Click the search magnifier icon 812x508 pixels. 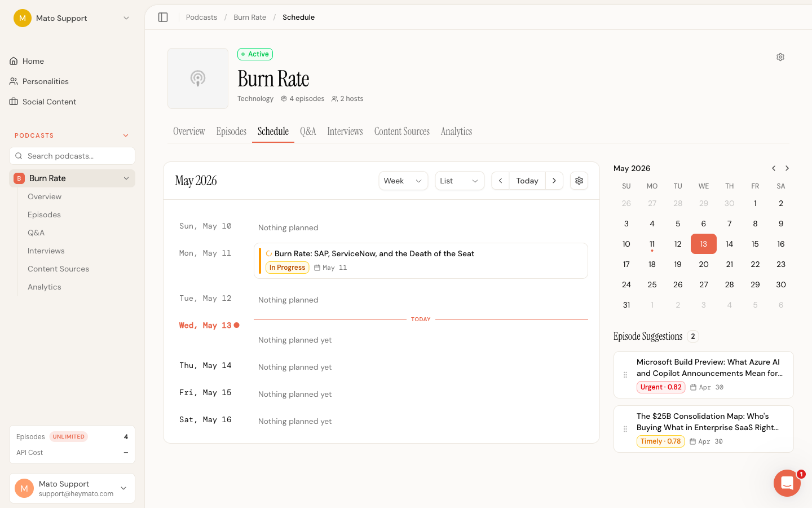coord(19,156)
